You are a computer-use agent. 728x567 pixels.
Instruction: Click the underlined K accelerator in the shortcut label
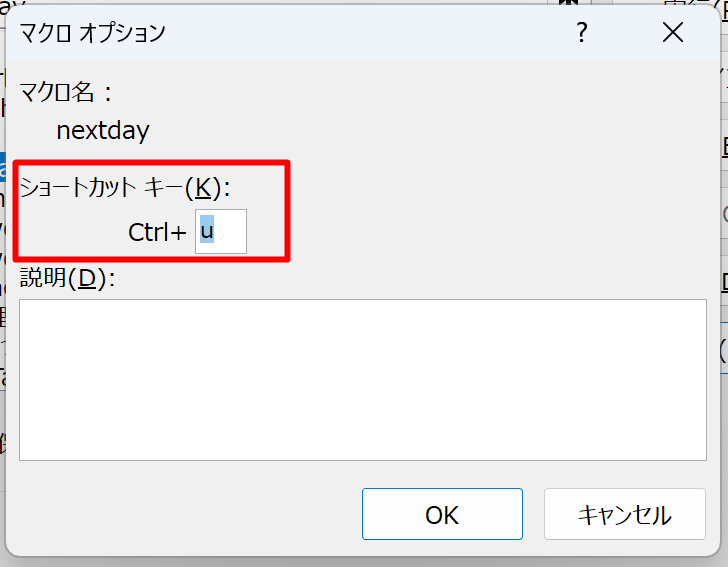pos(203,188)
